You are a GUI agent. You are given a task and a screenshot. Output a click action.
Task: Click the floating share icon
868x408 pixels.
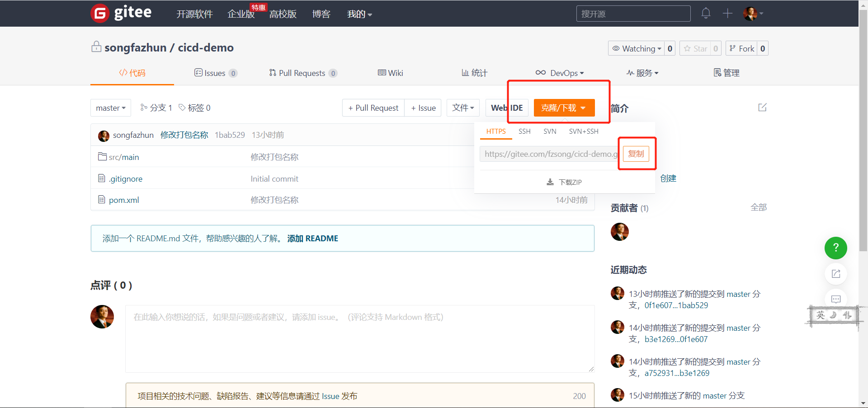[836, 274]
